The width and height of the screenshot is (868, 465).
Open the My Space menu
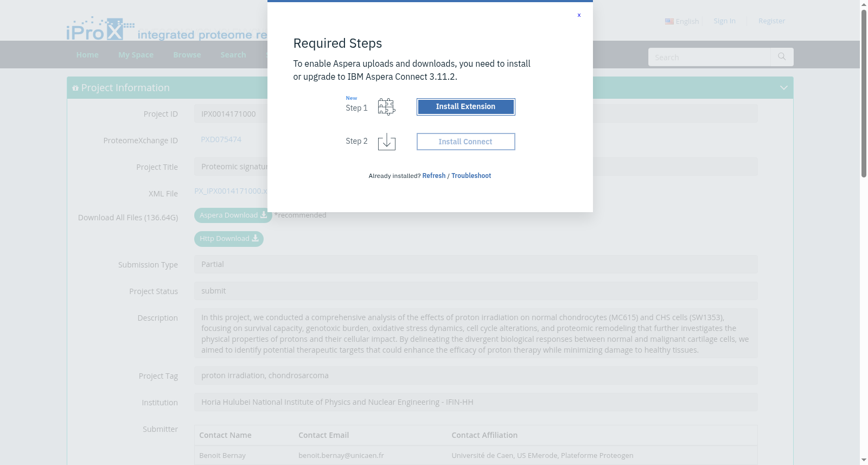click(x=136, y=55)
